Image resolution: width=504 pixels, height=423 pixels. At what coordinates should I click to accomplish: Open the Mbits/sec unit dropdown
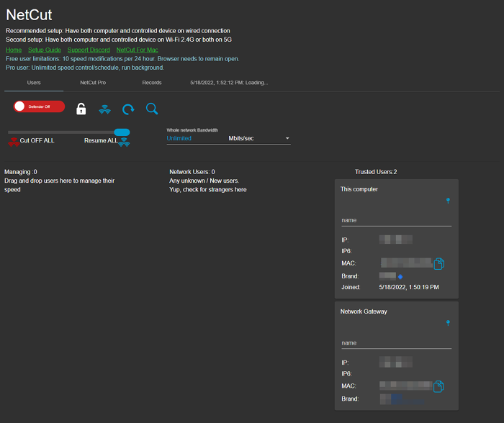click(x=259, y=138)
